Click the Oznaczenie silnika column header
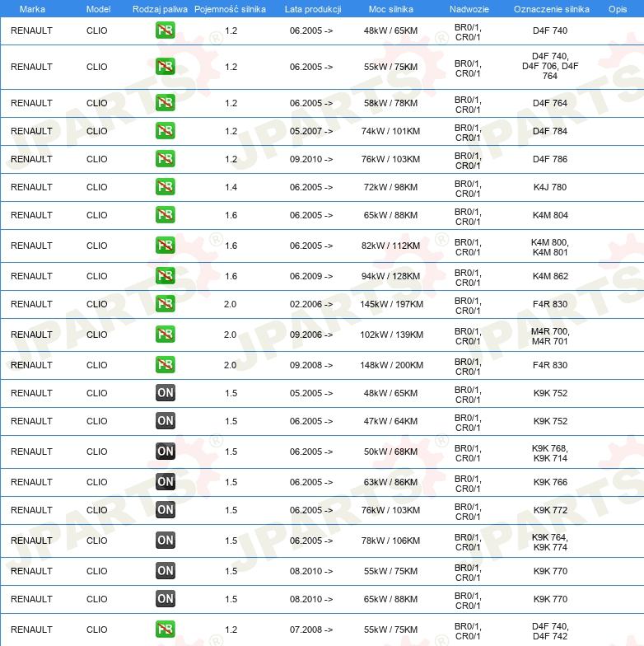 [551, 8]
